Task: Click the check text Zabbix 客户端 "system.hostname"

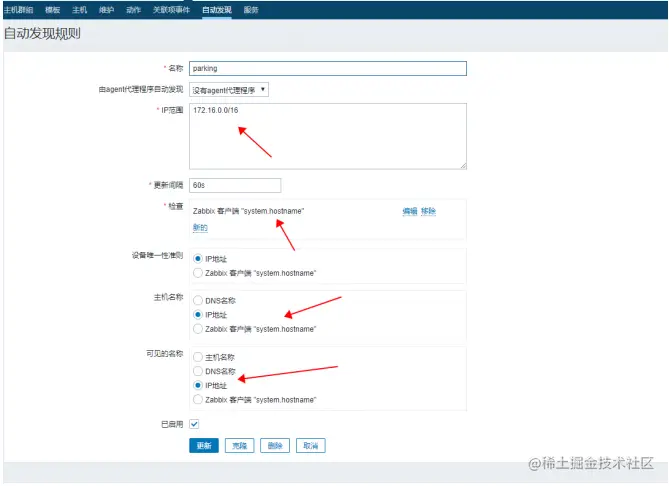Action: (x=248, y=211)
